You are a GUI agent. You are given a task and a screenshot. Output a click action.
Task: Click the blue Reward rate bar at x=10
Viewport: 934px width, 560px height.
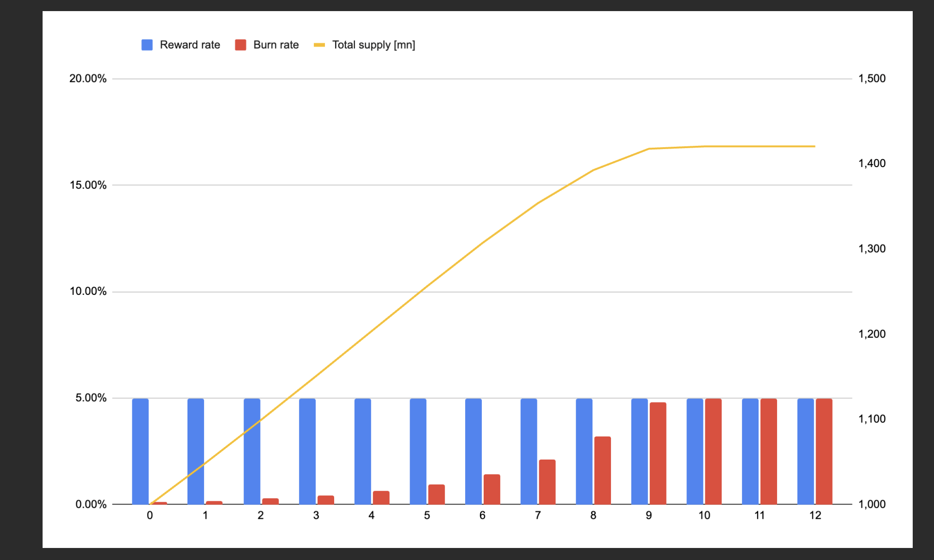click(x=695, y=451)
